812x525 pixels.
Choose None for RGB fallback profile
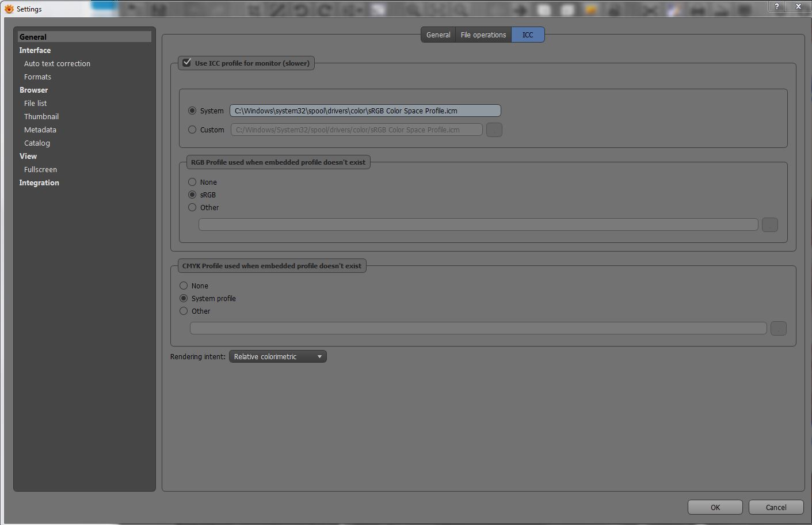click(x=192, y=182)
